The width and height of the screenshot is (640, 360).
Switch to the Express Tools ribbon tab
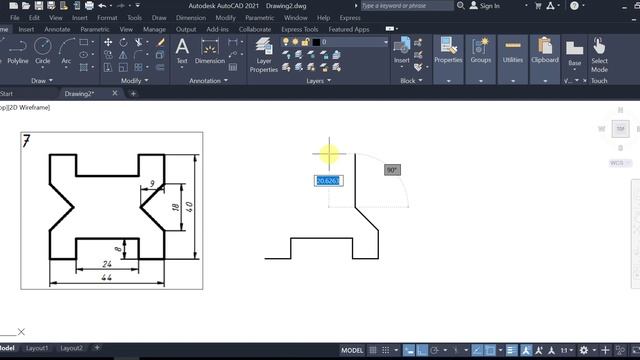point(300,29)
